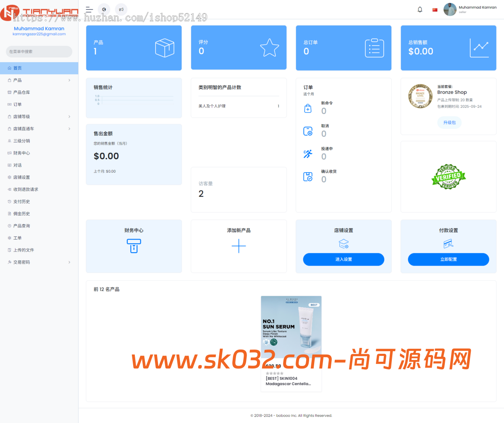Open 对话 in sidebar

[39, 165]
